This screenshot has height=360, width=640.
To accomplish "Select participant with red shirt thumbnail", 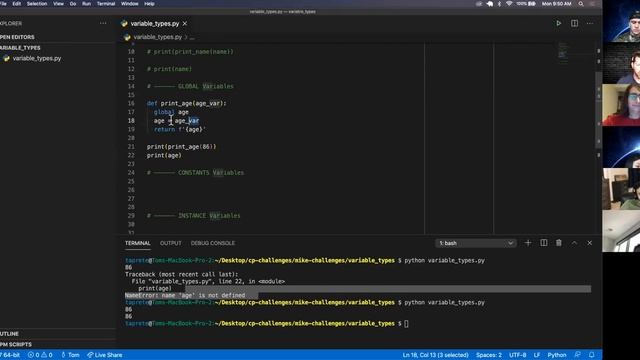I will point(621,105).
